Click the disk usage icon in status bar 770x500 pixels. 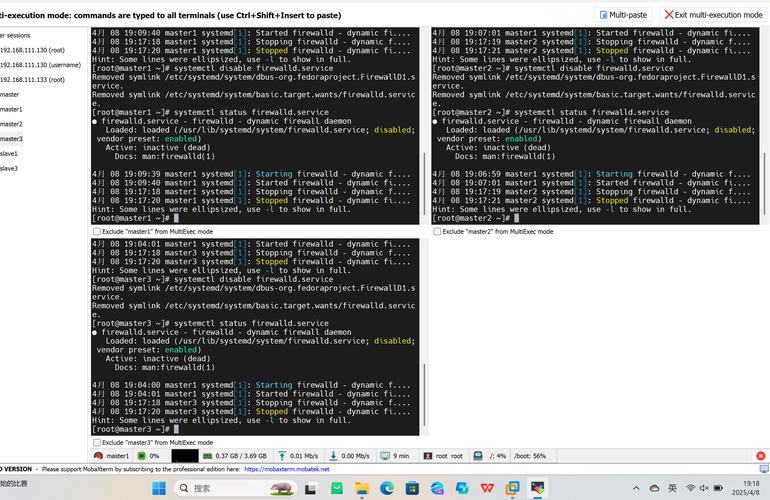click(x=478, y=456)
